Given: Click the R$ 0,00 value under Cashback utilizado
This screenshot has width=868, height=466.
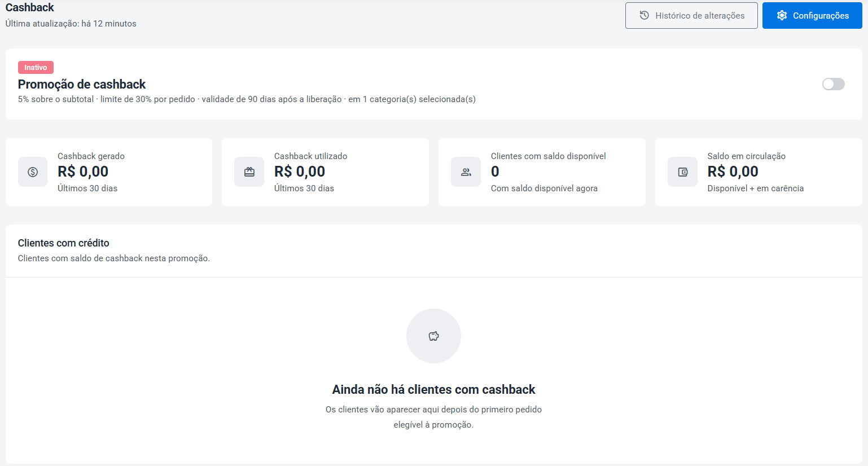Looking at the screenshot, I should pos(300,172).
